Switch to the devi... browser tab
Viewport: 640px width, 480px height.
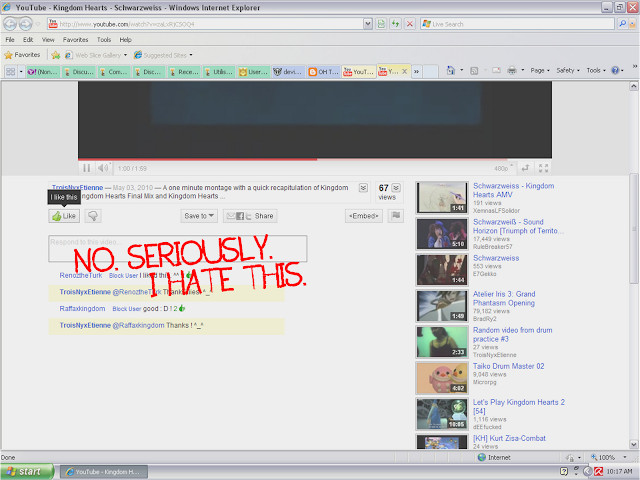(288, 72)
